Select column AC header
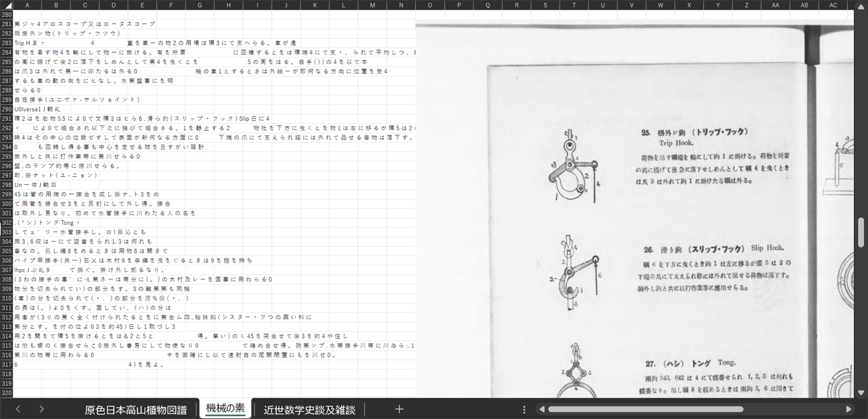Image resolution: width=868 pixels, height=419 pixels. coord(833,5)
